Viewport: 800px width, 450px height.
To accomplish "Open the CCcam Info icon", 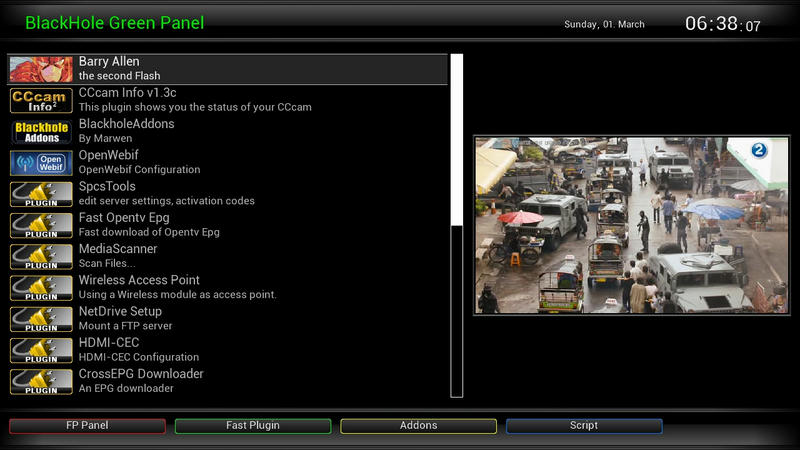I will click(41, 101).
